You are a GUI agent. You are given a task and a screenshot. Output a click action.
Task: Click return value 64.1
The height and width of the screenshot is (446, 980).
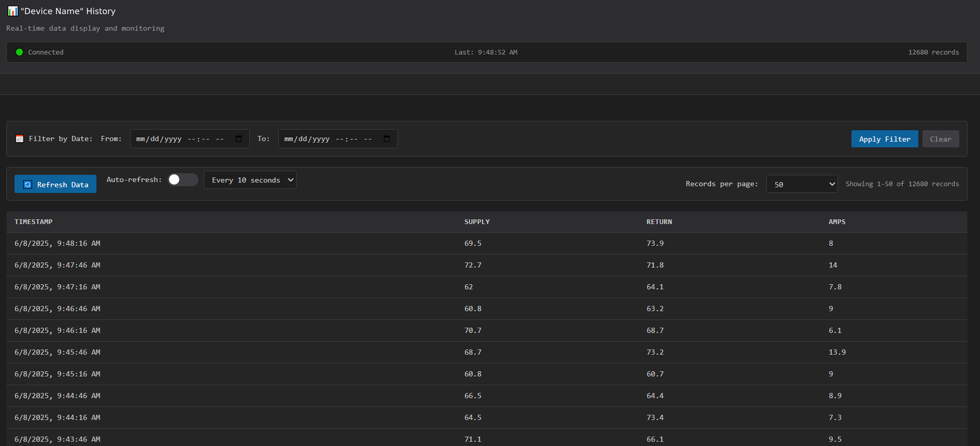[x=655, y=287]
